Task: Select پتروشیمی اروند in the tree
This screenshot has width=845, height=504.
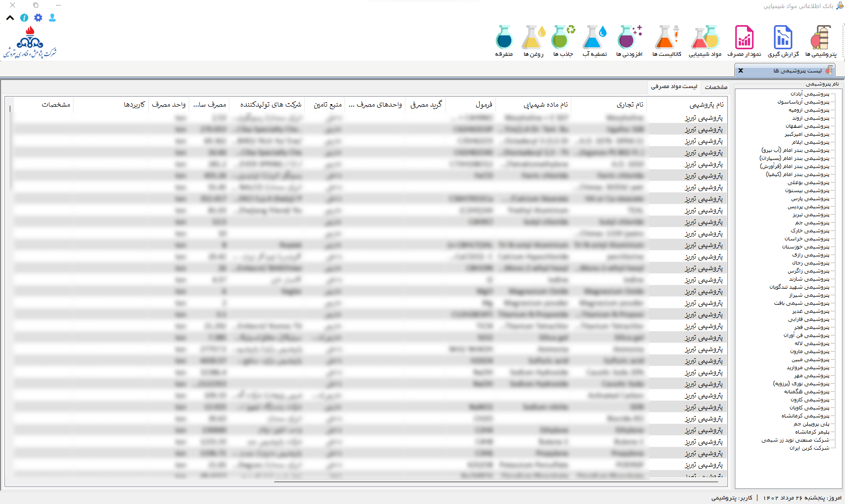Action: (811, 118)
